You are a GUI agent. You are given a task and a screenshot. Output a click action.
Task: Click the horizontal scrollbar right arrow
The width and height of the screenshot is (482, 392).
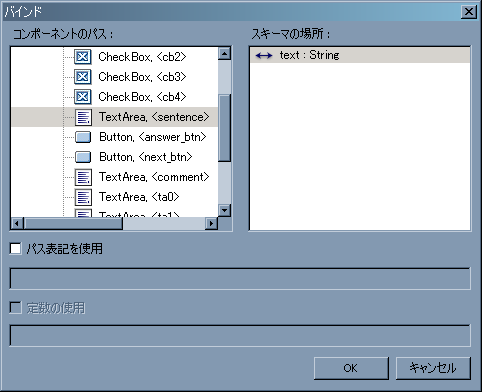pyautogui.click(x=211, y=223)
